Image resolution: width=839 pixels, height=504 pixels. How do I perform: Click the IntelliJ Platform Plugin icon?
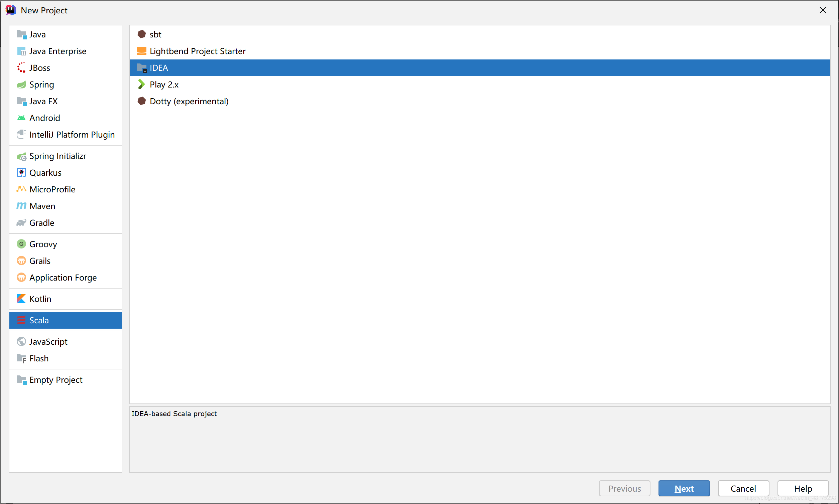coord(21,135)
